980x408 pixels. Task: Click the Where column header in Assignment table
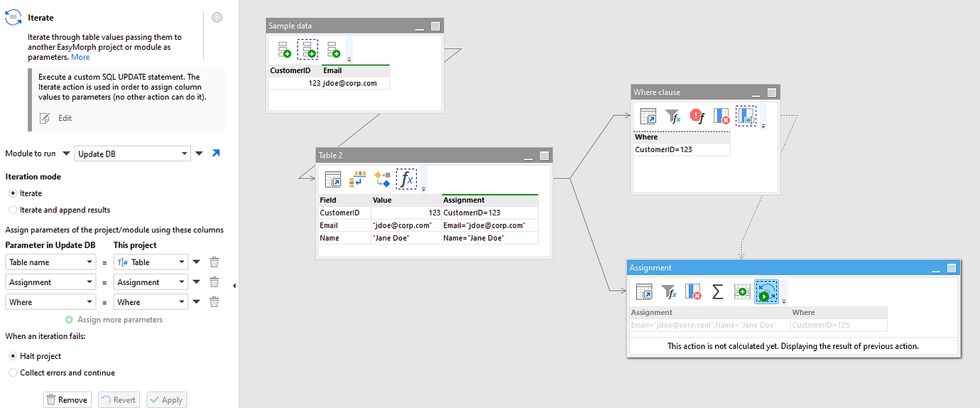(x=838, y=312)
